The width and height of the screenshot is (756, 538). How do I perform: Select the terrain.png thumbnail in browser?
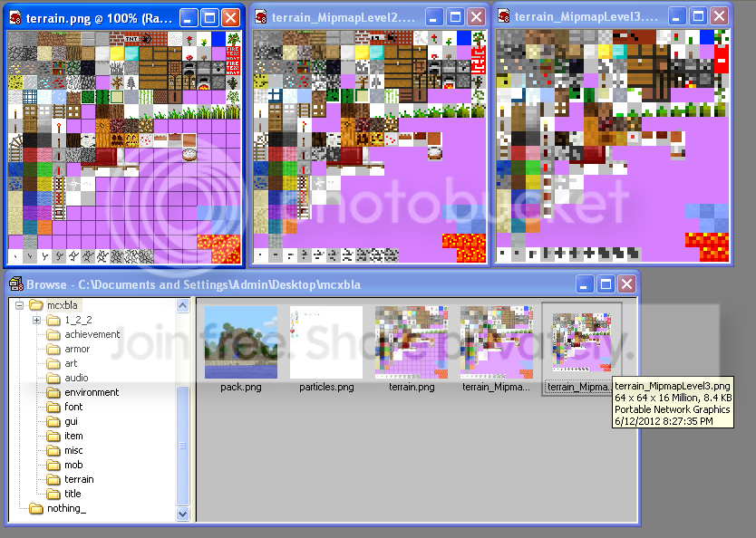coord(411,341)
